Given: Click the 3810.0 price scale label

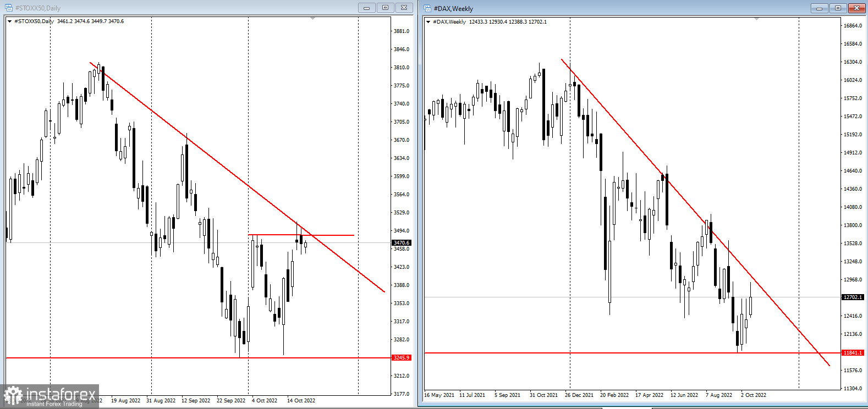Looking at the screenshot, I should tap(402, 68).
